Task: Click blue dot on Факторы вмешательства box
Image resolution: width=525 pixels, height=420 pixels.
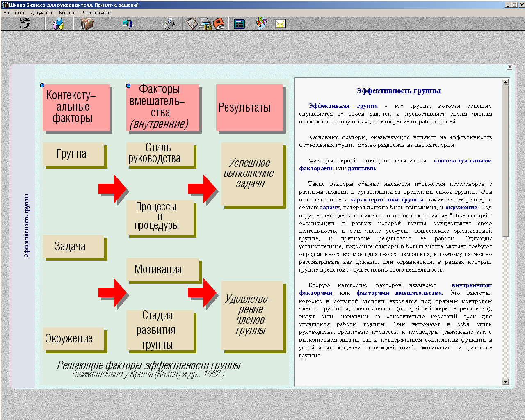Action: 128,86
